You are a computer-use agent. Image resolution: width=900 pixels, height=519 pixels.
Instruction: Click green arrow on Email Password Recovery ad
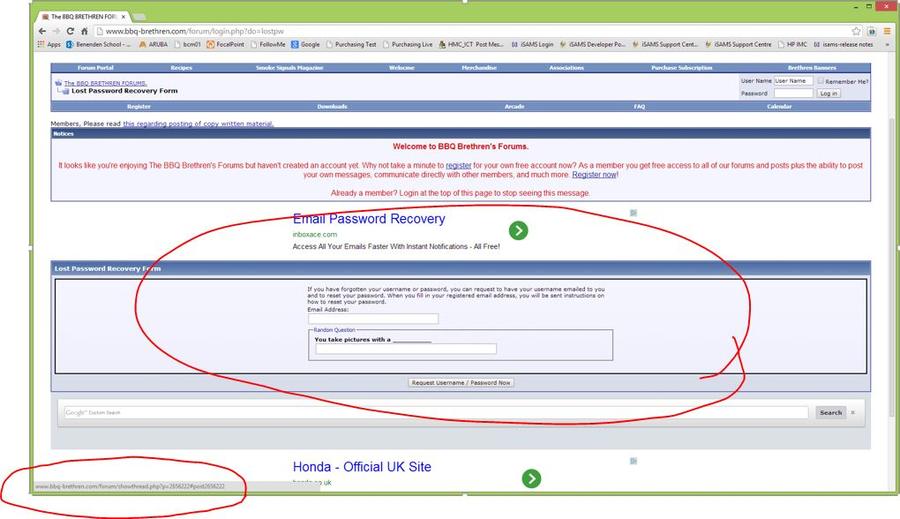pyautogui.click(x=518, y=231)
